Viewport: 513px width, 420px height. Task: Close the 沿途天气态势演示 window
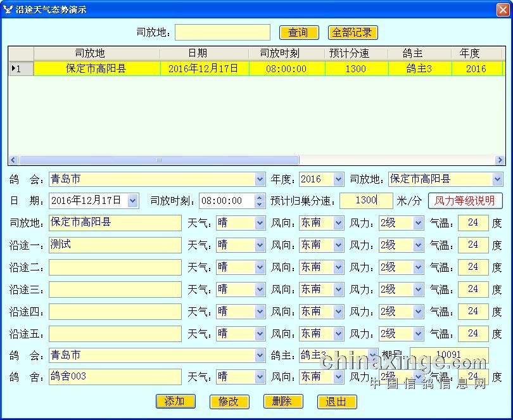click(503, 10)
